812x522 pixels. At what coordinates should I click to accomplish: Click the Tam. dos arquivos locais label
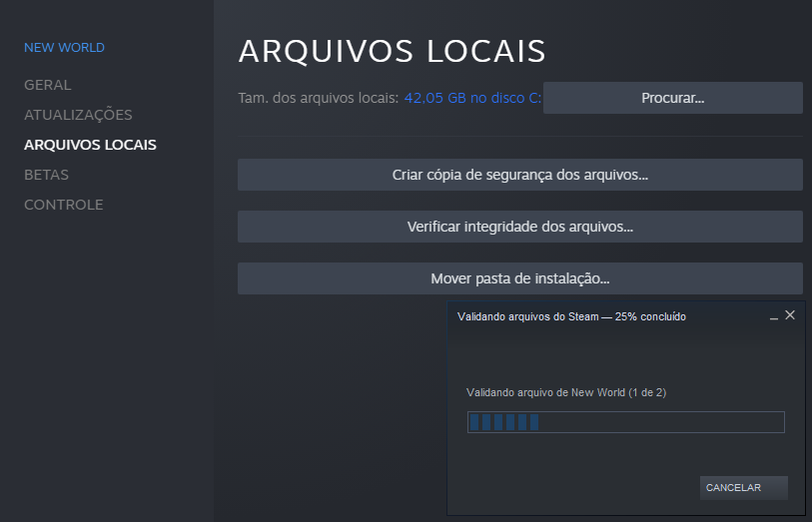point(319,98)
